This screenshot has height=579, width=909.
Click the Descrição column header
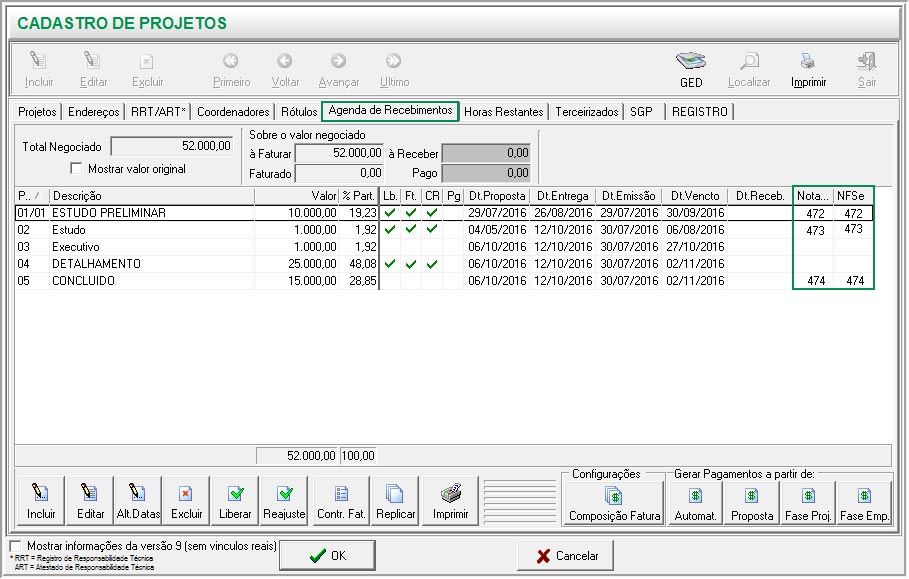click(x=152, y=196)
